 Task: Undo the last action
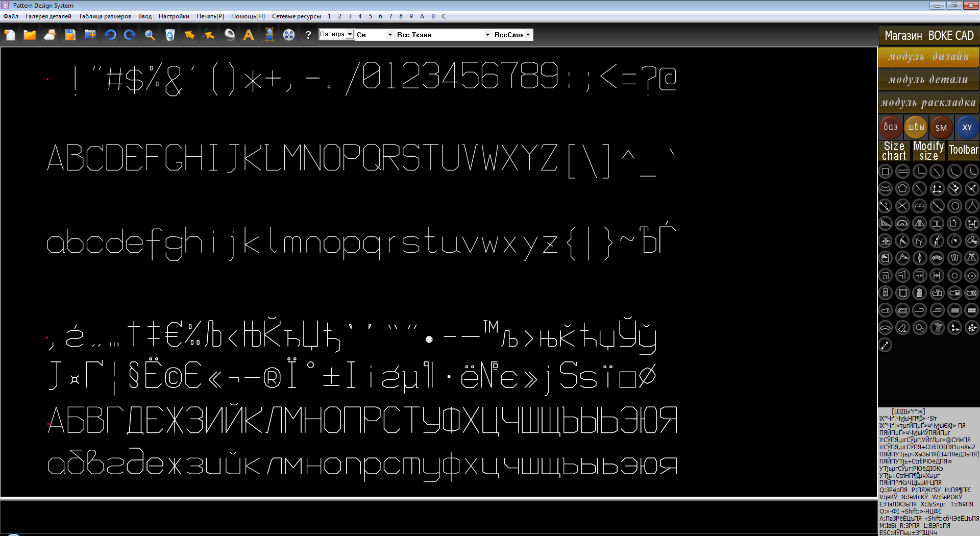(x=110, y=35)
